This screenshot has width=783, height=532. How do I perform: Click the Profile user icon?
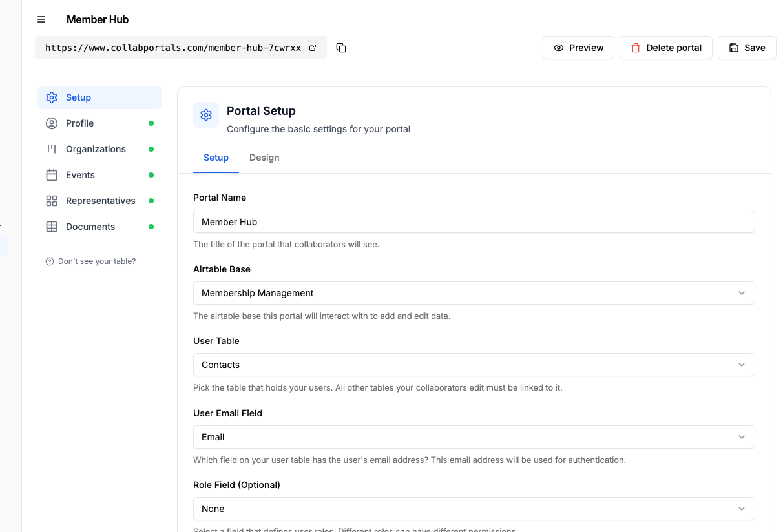[52, 123]
